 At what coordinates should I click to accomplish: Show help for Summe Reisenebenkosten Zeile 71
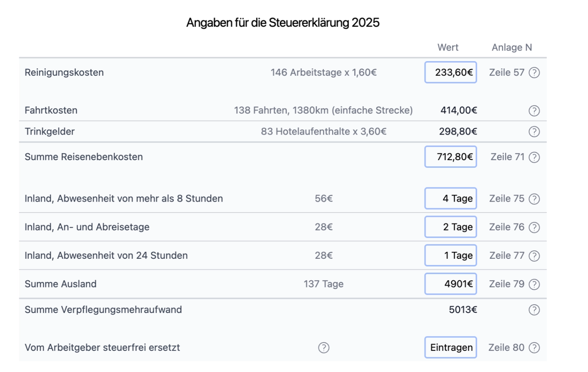coord(535,157)
